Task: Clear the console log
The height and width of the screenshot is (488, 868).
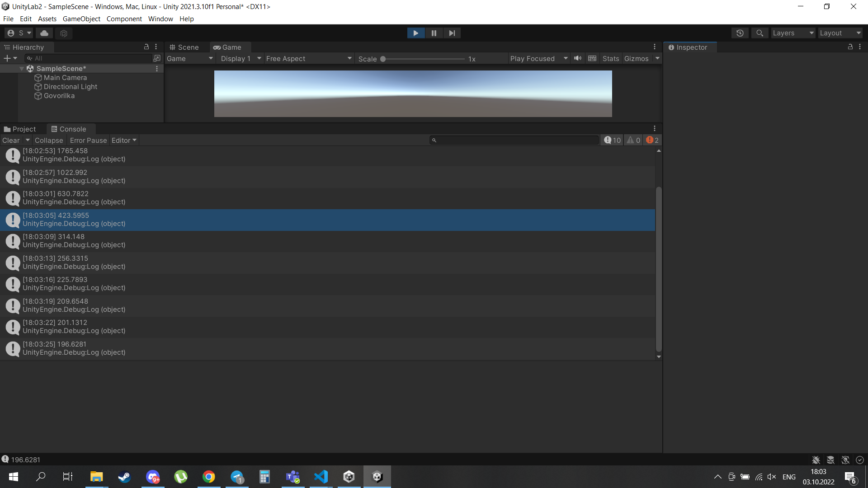Action: (x=11, y=141)
